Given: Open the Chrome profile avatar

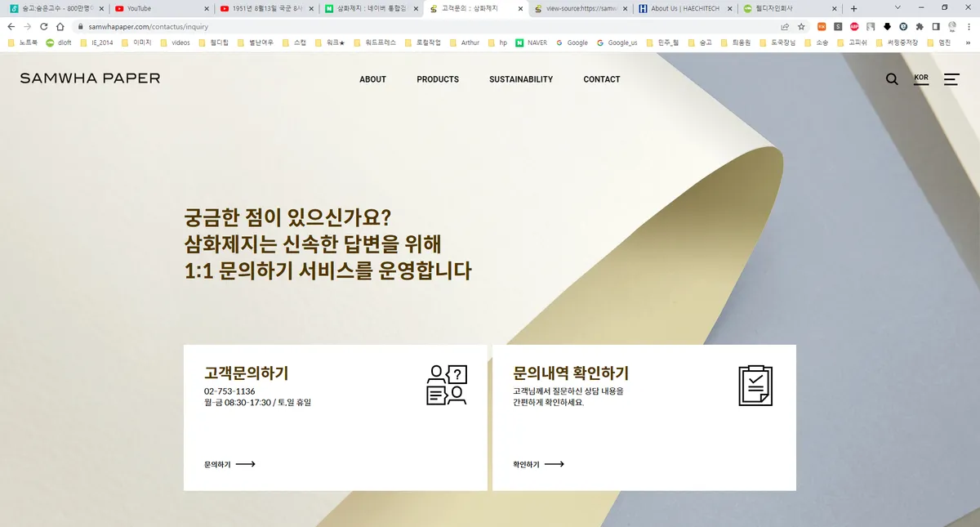Looking at the screenshot, I should (x=952, y=26).
